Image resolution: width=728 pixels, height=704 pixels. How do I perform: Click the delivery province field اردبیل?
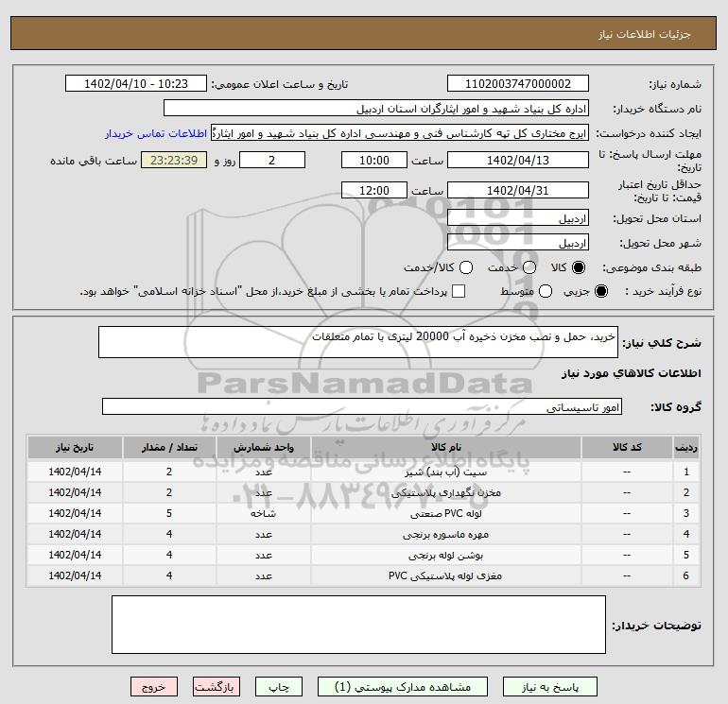click(x=518, y=218)
